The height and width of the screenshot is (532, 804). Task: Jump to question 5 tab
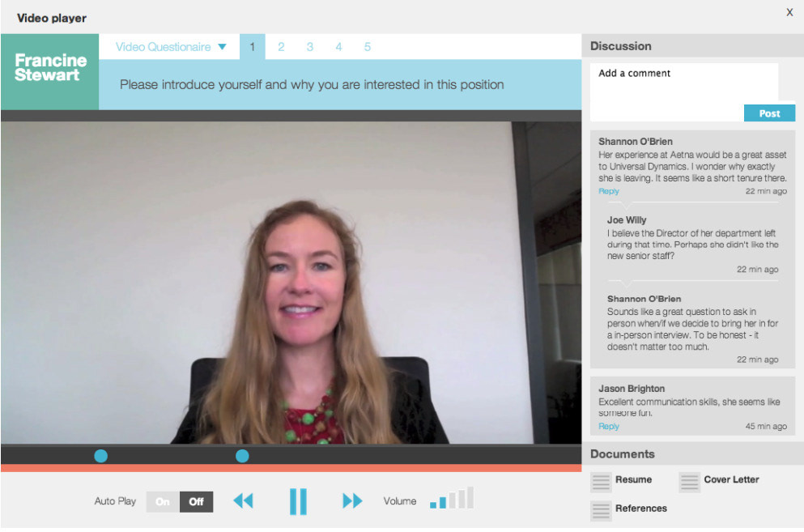click(x=367, y=47)
